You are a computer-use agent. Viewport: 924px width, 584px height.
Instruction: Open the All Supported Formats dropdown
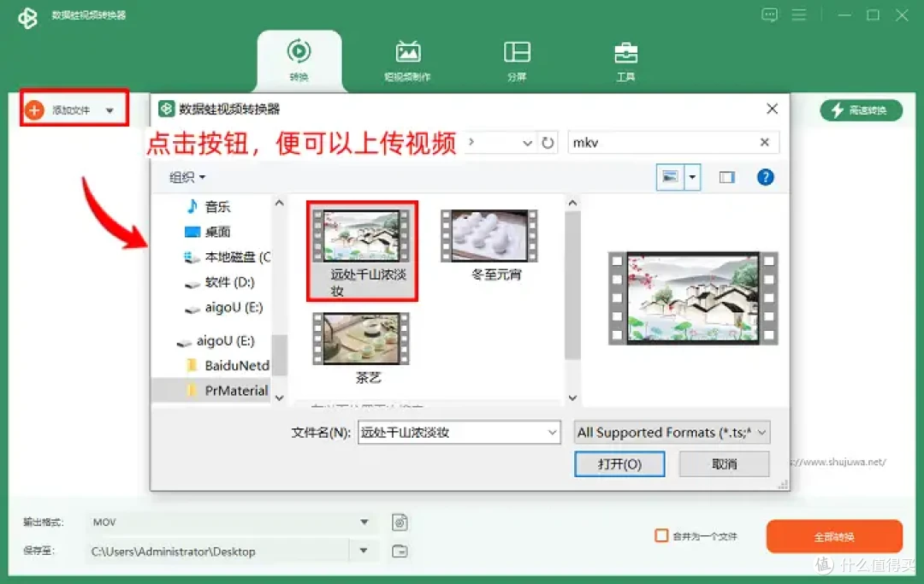tap(672, 433)
